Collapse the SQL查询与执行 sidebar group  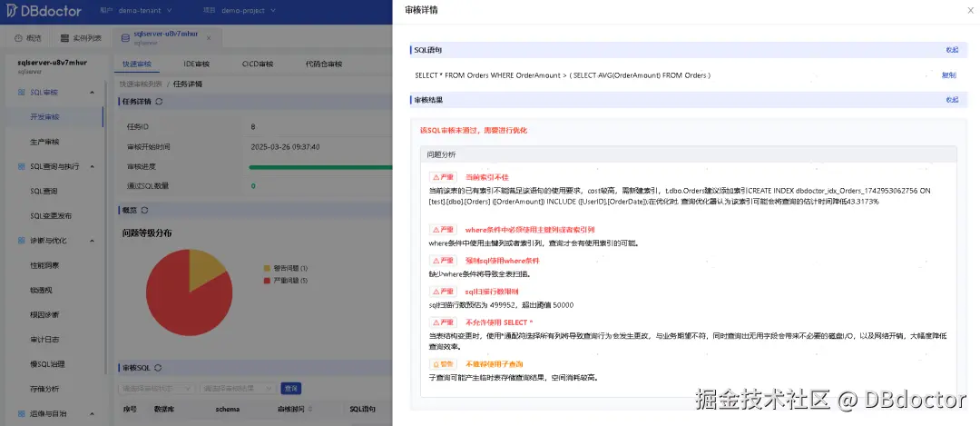point(93,166)
